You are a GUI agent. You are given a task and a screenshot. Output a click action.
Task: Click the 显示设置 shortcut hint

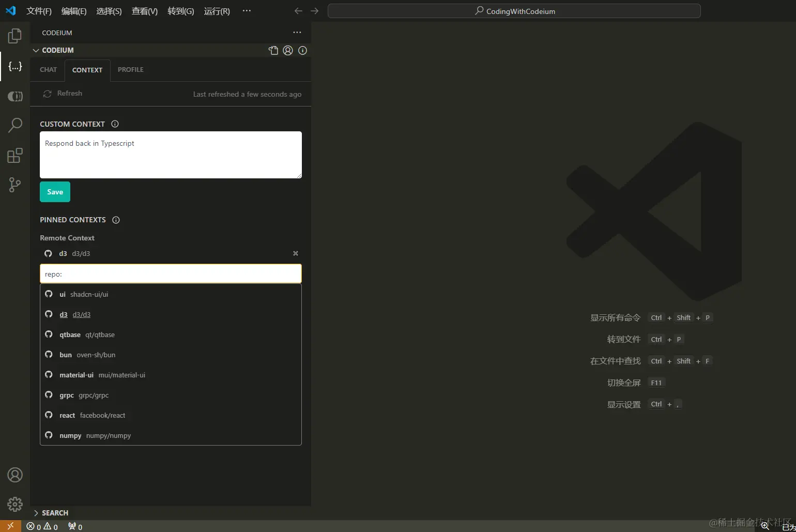[x=645, y=404]
